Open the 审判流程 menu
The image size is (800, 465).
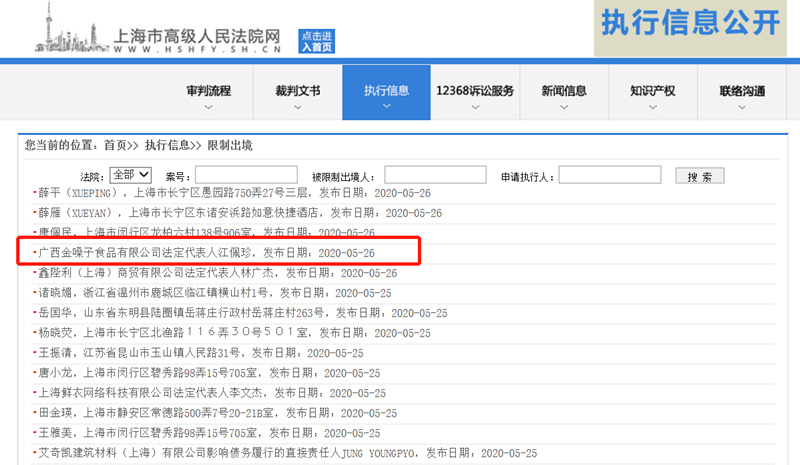[x=208, y=91]
